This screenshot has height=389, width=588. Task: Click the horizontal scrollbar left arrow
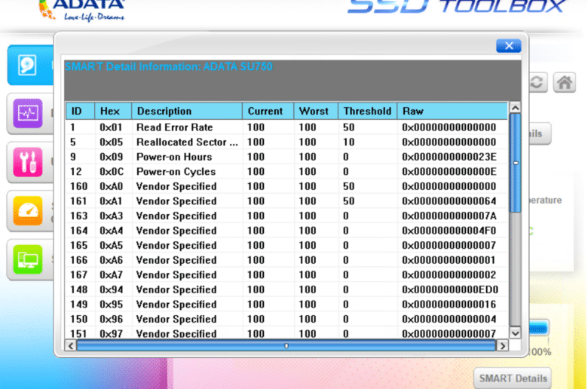click(71, 345)
